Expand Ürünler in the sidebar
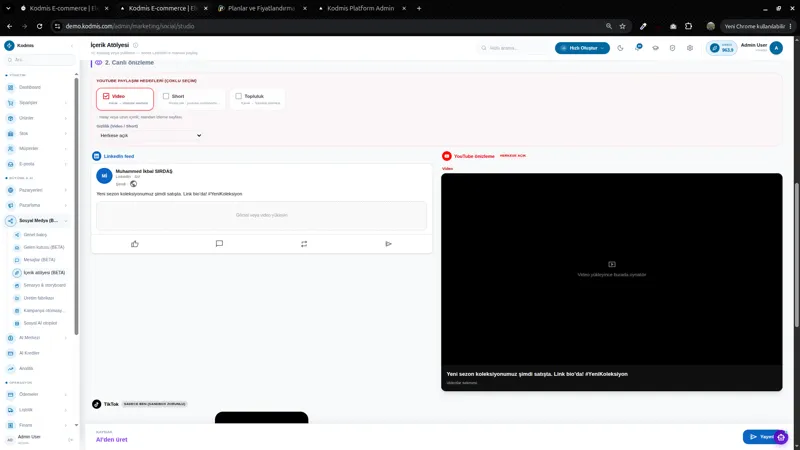Viewport: 800px width, 450px height. pyautogui.click(x=66, y=118)
